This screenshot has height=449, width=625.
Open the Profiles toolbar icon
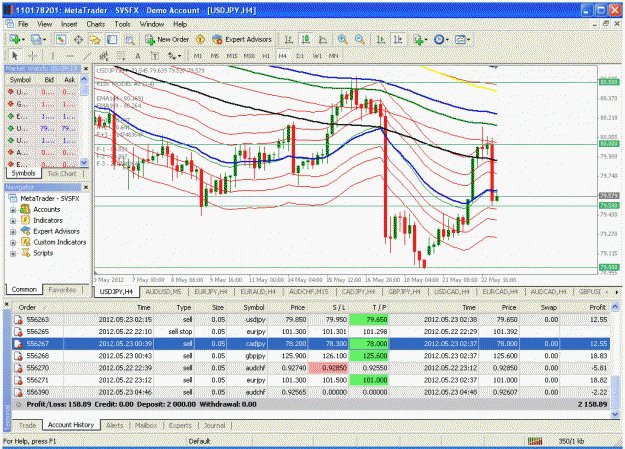pyautogui.click(x=37, y=39)
